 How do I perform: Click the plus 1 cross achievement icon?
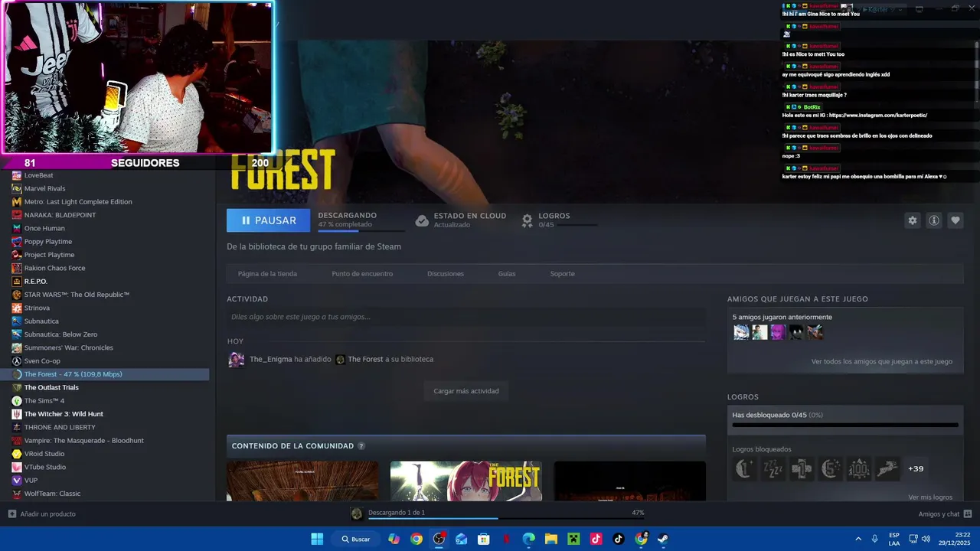801,468
